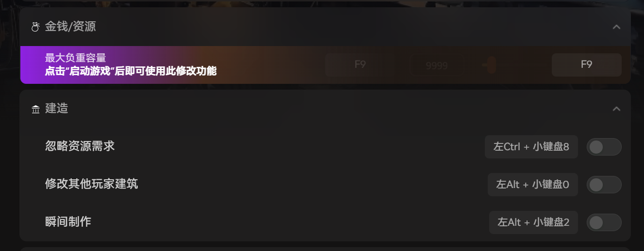Click the 9999 value input field
This screenshot has width=644, height=251.
tap(436, 65)
